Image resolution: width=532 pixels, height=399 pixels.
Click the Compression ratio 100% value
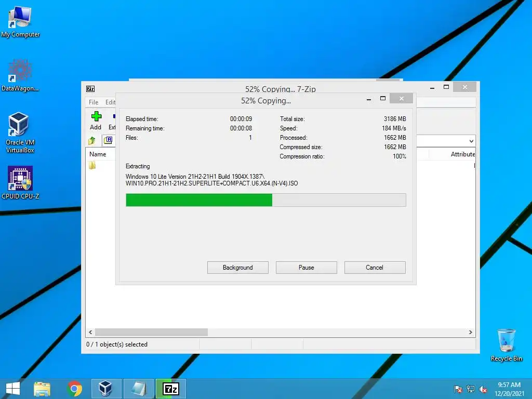click(400, 156)
